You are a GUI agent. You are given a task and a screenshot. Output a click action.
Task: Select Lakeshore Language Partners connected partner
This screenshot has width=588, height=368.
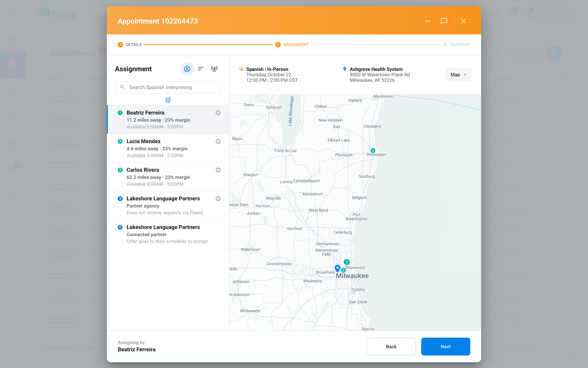(x=168, y=234)
